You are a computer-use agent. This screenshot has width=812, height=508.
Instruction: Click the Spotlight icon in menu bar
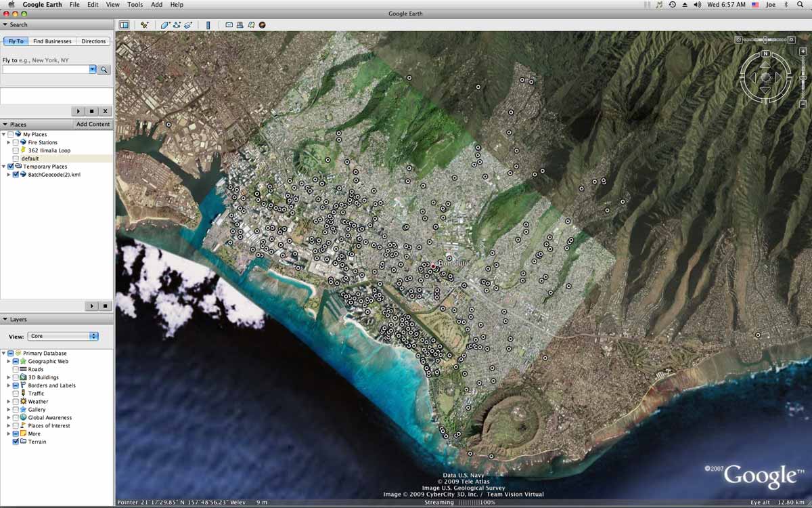pos(801,4)
